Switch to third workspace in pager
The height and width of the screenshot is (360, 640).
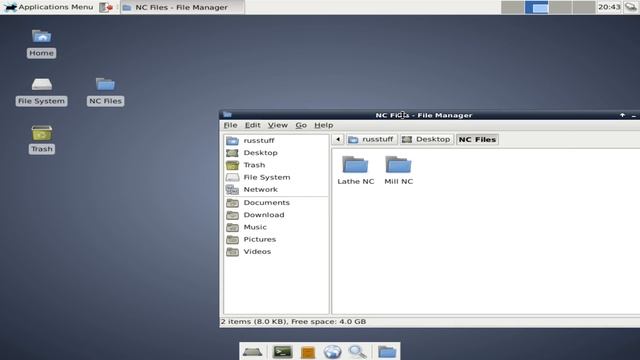tap(560, 7)
